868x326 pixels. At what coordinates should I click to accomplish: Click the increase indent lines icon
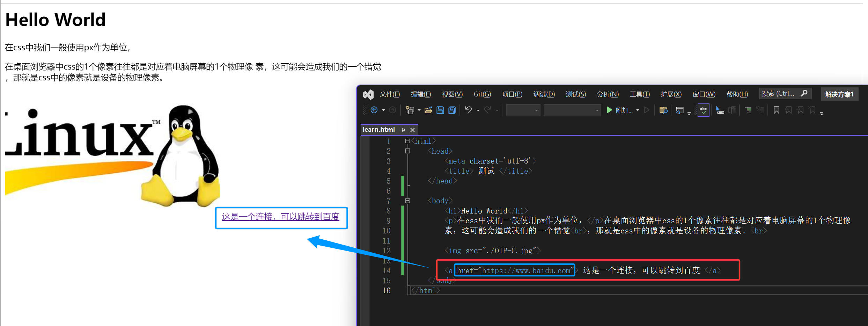[748, 110]
